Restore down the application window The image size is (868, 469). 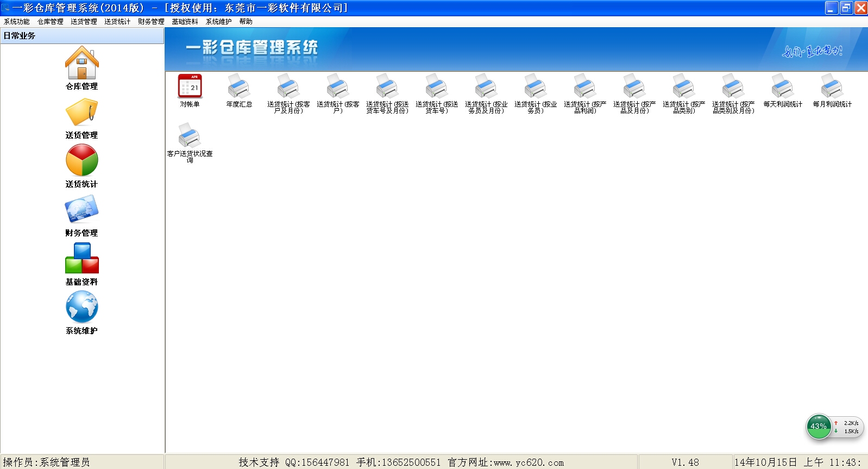846,8
